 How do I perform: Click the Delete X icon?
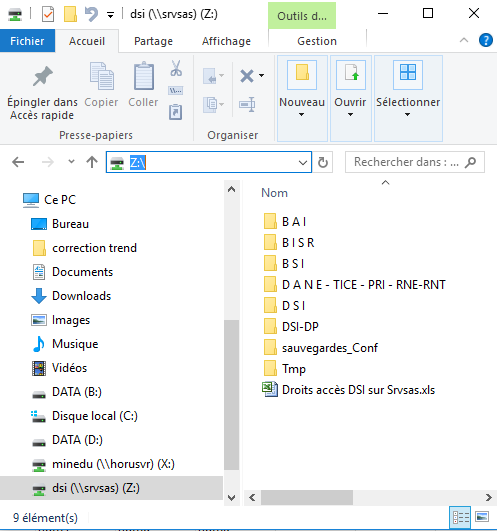247,76
